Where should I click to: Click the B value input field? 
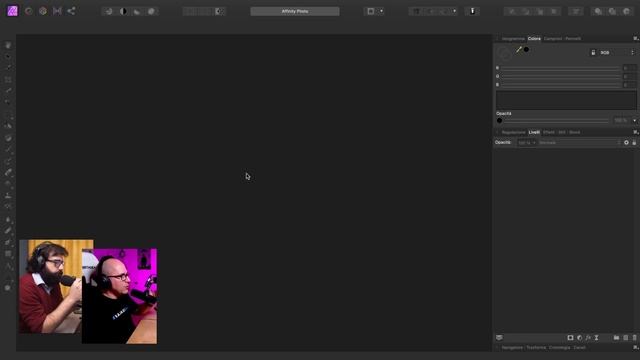pos(629,85)
